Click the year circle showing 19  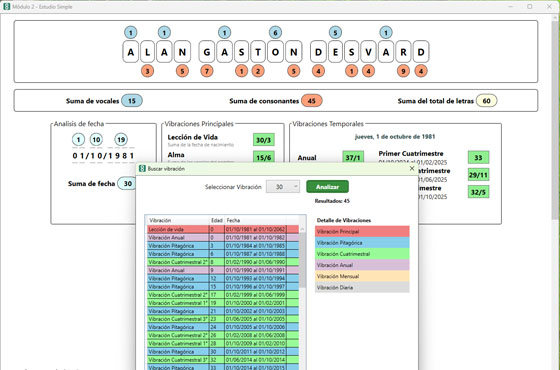[121, 140]
